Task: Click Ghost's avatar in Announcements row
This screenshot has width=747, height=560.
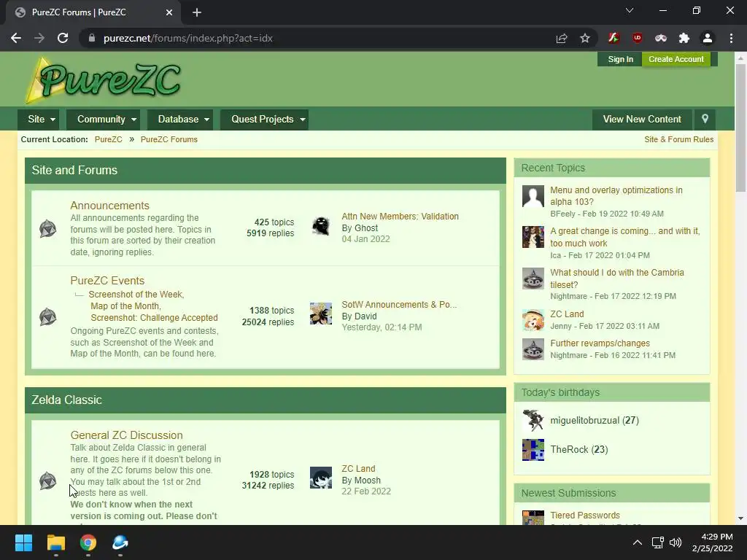Action: (321, 226)
